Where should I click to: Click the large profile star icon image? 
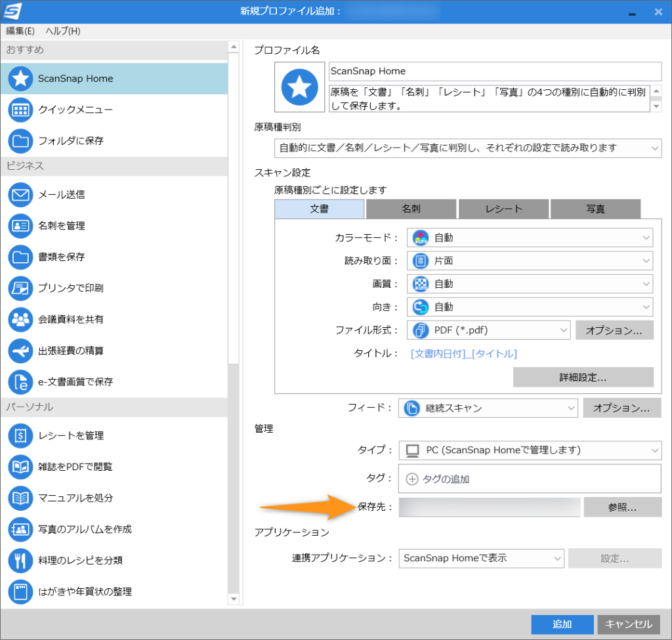point(299,87)
